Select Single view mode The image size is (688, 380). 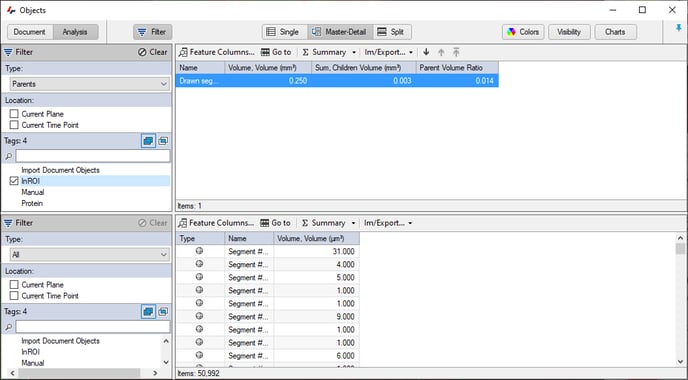click(284, 32)
